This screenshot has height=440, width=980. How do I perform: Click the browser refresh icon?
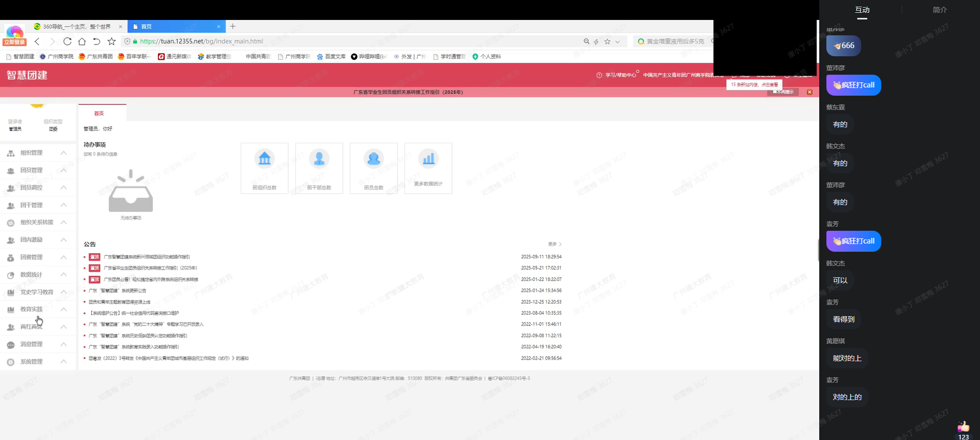(67, 41)
